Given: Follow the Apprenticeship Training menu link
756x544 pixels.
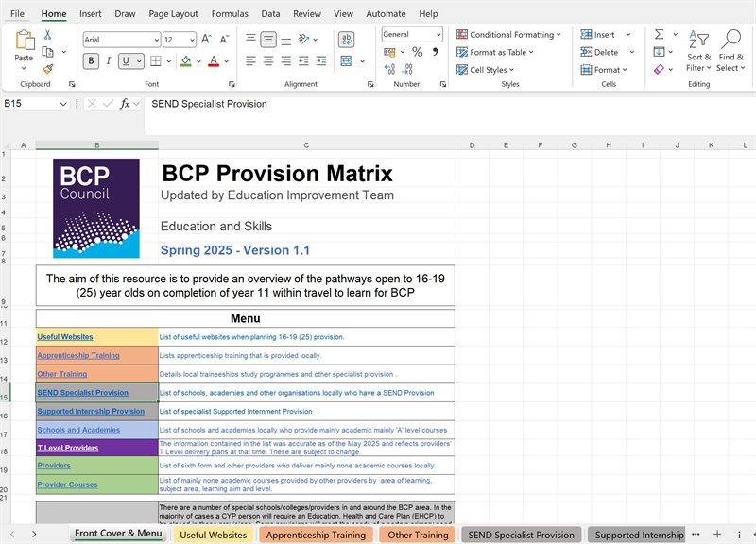Looking at the screenshot, I should pyautogui.click(x=78, y=356).
